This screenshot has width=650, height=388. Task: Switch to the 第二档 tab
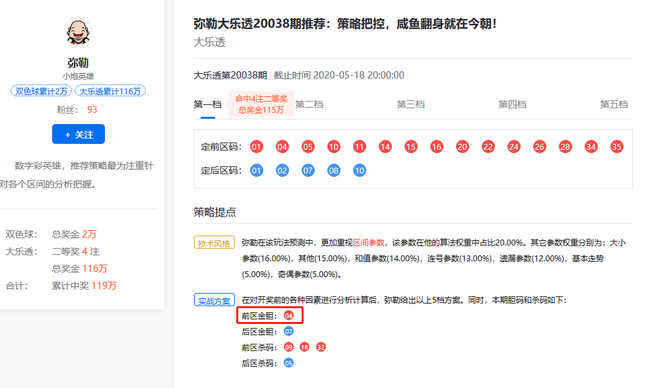(309, 104)
